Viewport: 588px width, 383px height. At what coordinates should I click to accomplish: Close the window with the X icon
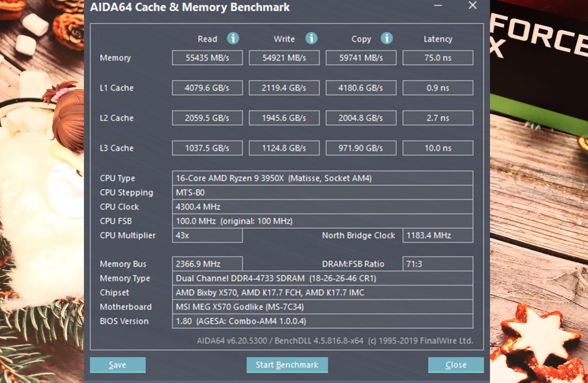point(472,6)
